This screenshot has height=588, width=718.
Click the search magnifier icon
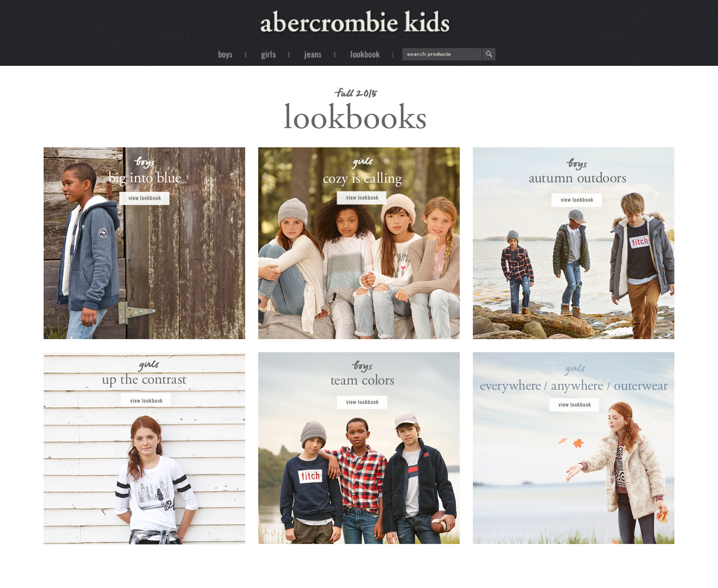coord(489,54)
